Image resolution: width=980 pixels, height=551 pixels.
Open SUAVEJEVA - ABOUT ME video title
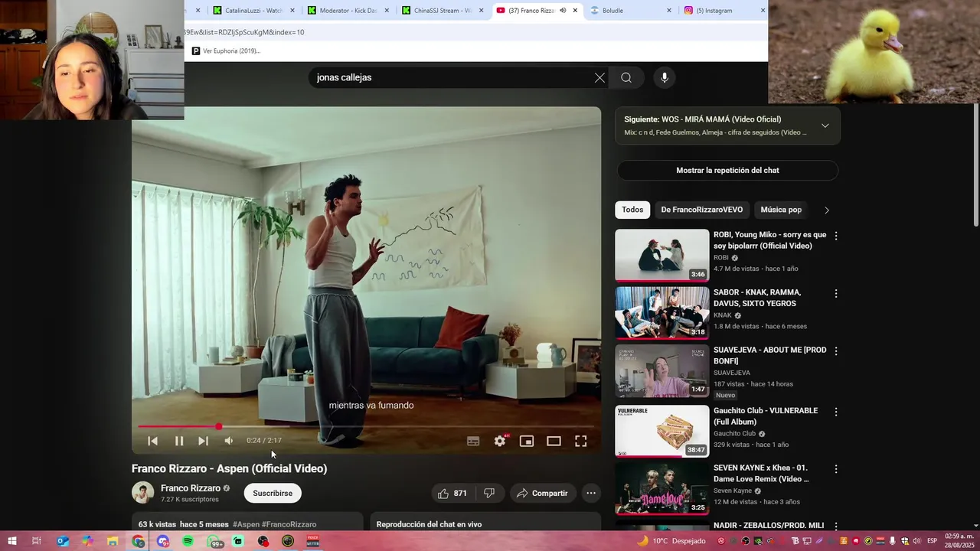pos(769,355)
